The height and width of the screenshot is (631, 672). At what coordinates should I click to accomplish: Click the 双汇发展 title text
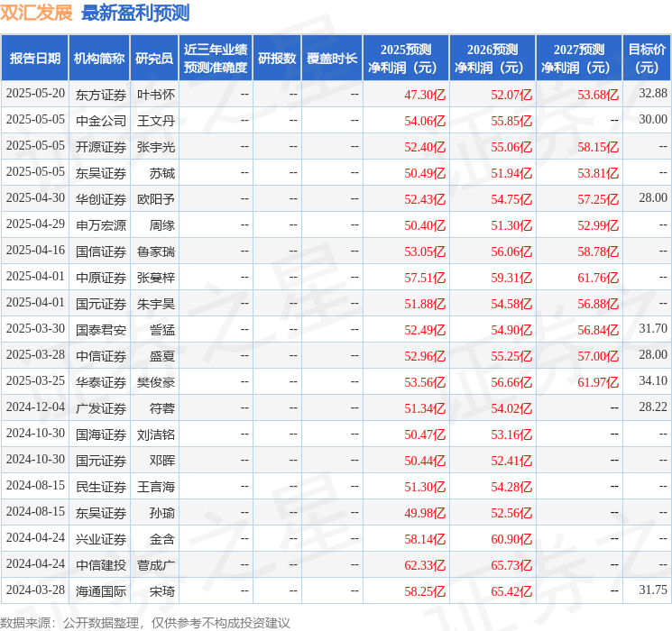coord(36,13)
